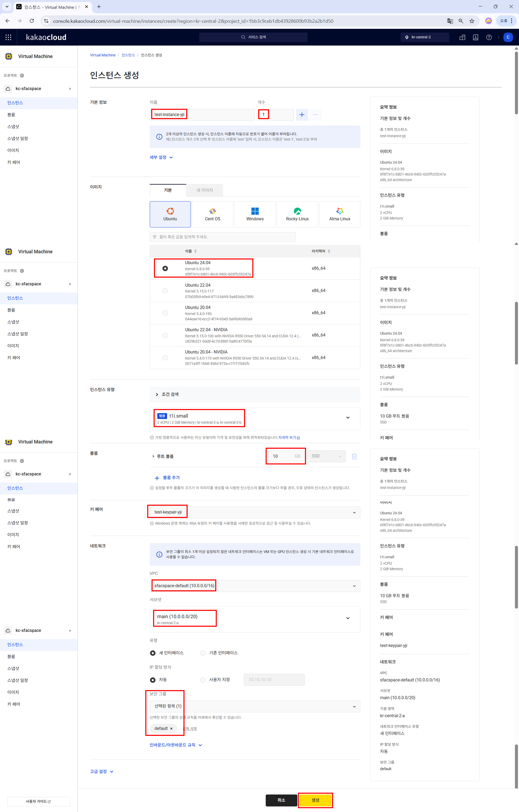The width and height of the screenshot is (519, 812).
Task: Click the browser bookmark star icon
Action: coord(472,21)
